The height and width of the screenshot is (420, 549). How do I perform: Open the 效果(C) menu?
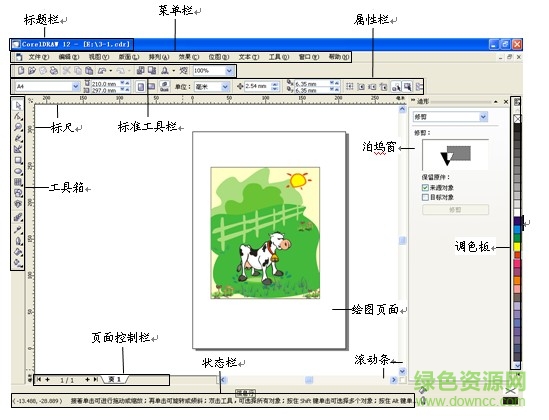coord(189,57)
